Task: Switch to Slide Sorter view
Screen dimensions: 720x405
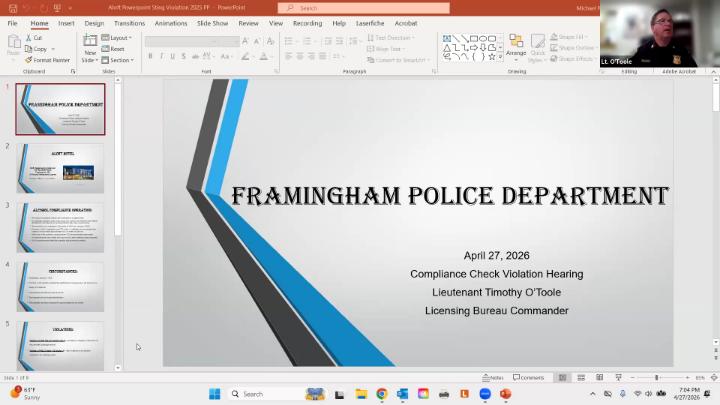Action: pyautogui.click(x=581, y=378)
